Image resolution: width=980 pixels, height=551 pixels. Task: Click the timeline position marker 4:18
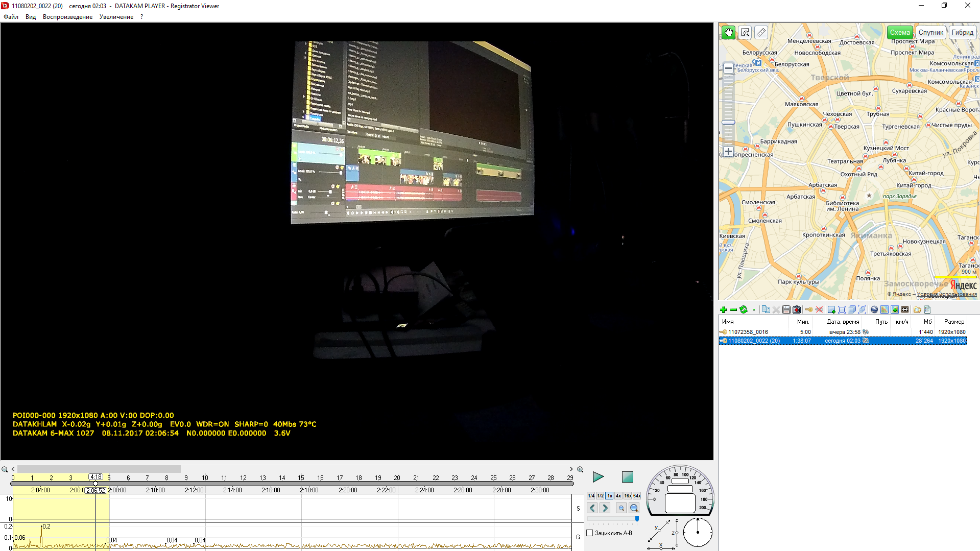point(96,477)
